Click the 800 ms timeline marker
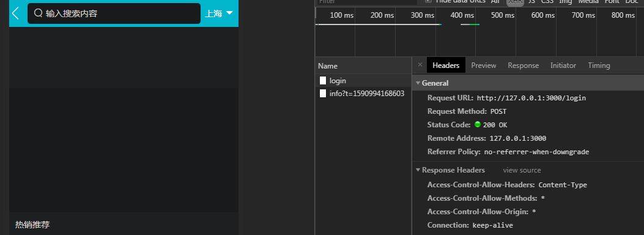Image resolution: width=644 pixels, height=235 pixels. (x=623, y=15)
